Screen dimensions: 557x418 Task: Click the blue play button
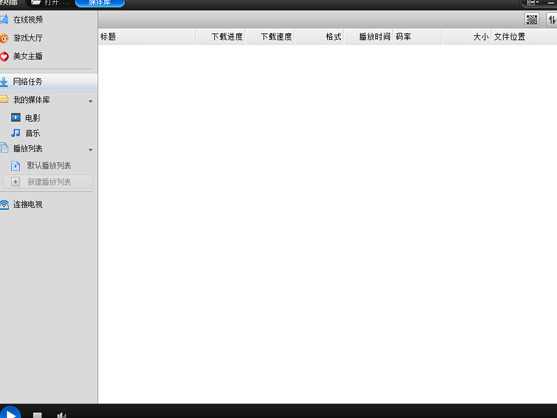point(10,413)
